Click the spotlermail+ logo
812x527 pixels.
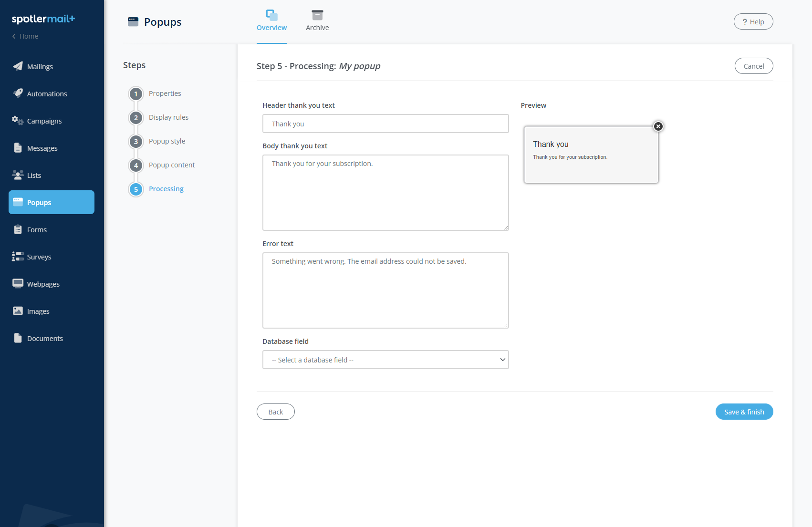coord(43,19)
